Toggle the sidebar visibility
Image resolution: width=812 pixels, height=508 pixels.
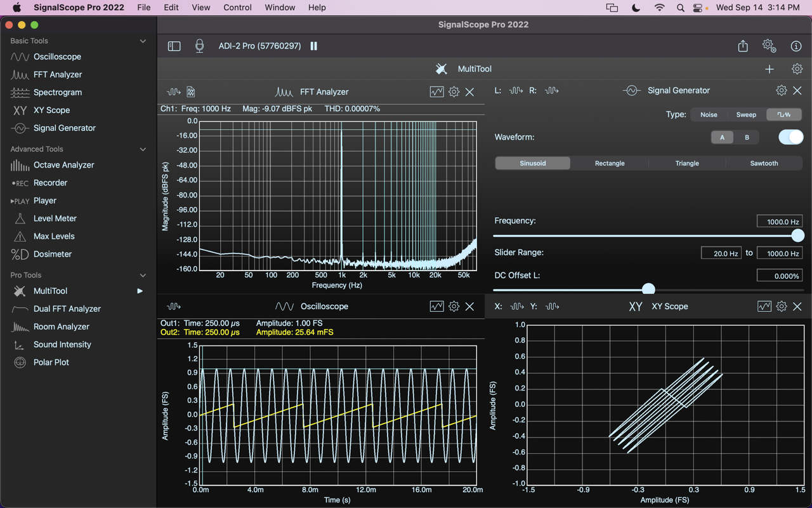click(174, 46)
